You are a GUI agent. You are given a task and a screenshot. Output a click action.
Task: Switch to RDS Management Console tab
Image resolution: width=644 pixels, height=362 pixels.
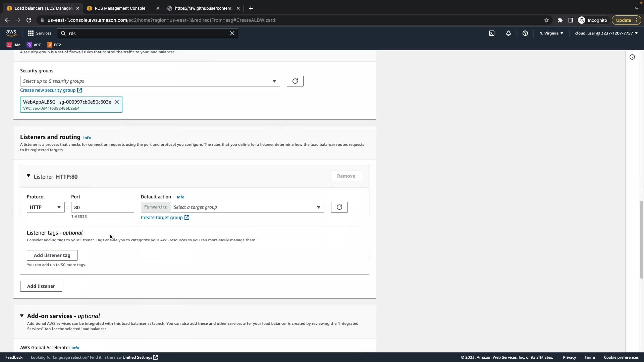tap(120, 8)
